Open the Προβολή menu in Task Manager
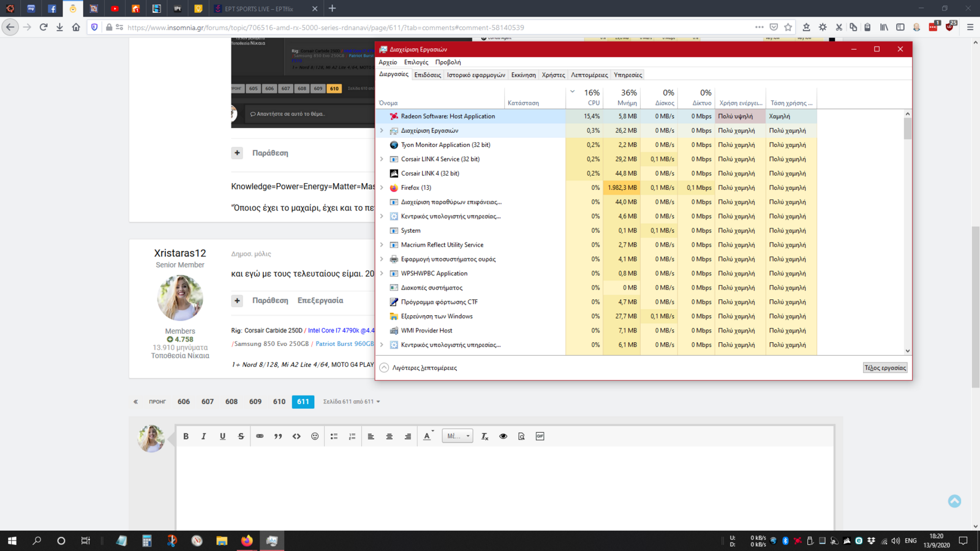The width and height of the screenshot is (980, 551). point(448,62)
